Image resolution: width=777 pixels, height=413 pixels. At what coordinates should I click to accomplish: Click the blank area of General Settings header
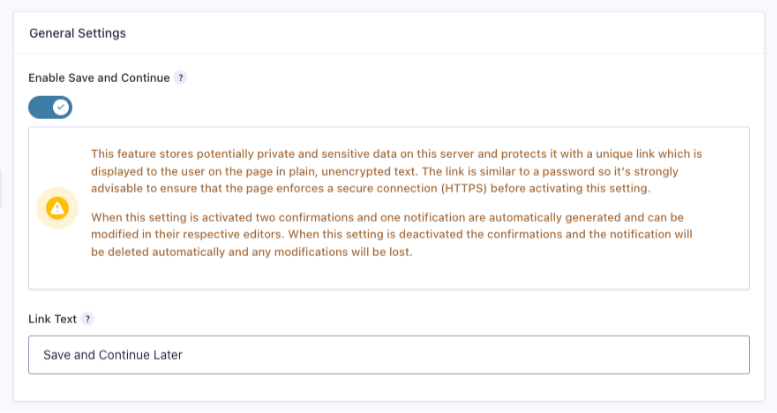446,33
